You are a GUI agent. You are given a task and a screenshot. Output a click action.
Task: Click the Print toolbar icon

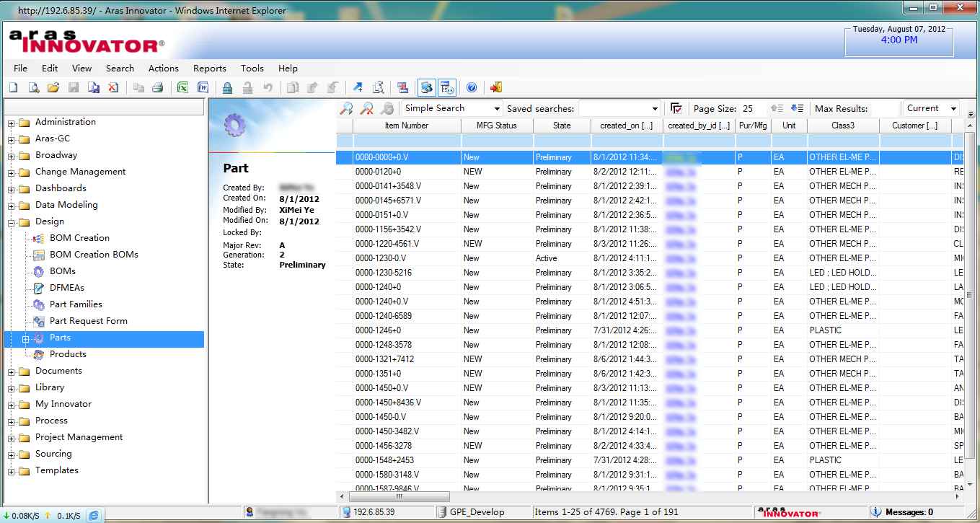point(158,88)
